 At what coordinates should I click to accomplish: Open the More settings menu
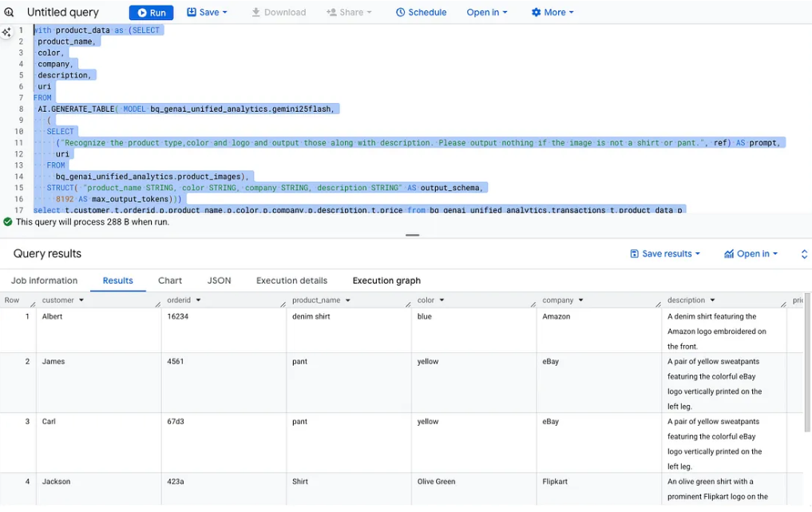pos(553,13)
